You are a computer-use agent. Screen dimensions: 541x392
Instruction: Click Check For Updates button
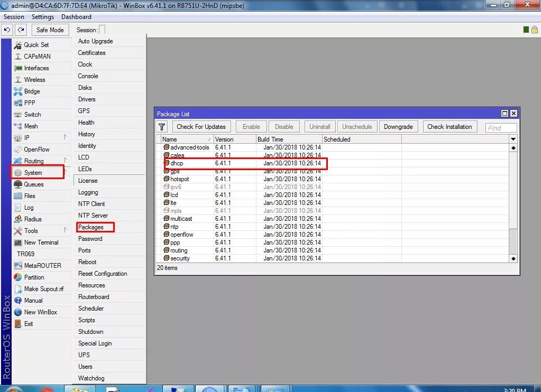tap(201, 127)
